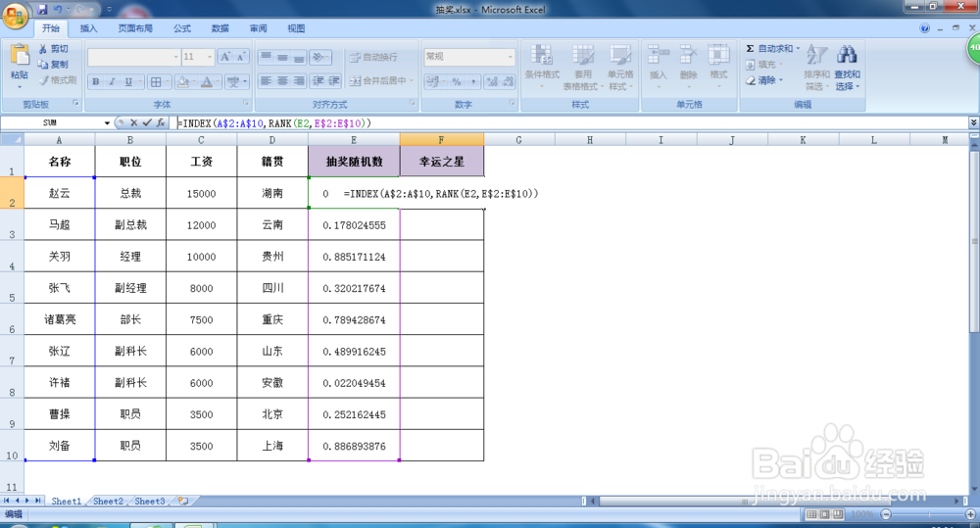Image resolution: width=980 pixels, height=528 pixels.
Task: Click the zoom out minus button
Action: (886, 514)
